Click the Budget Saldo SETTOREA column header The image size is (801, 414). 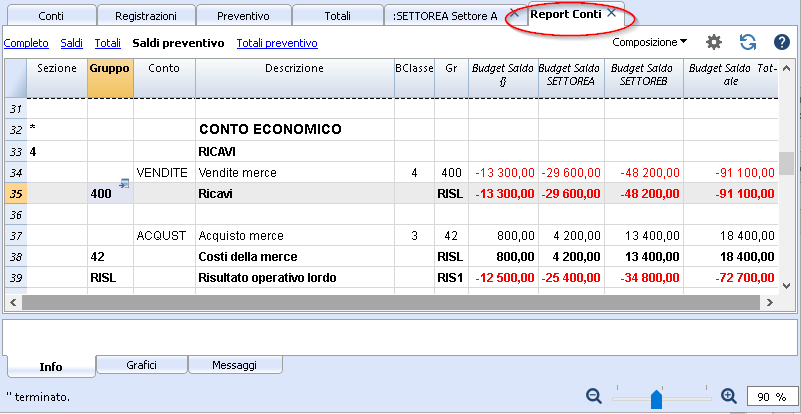click(571, 78)
